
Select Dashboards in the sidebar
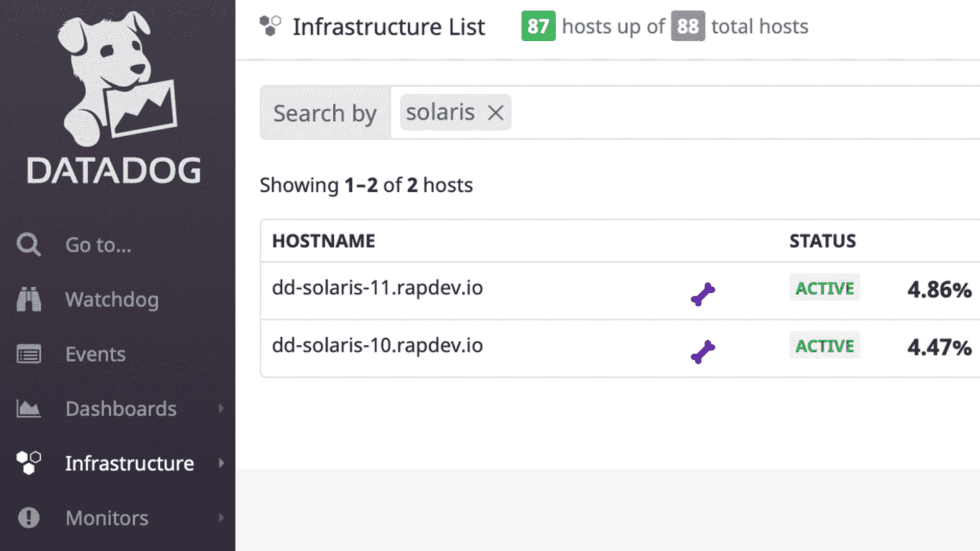tap(121, 409)
